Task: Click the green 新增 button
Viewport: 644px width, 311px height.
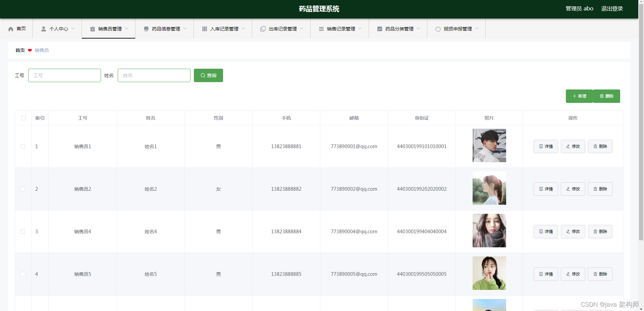Action: (579, 96)
